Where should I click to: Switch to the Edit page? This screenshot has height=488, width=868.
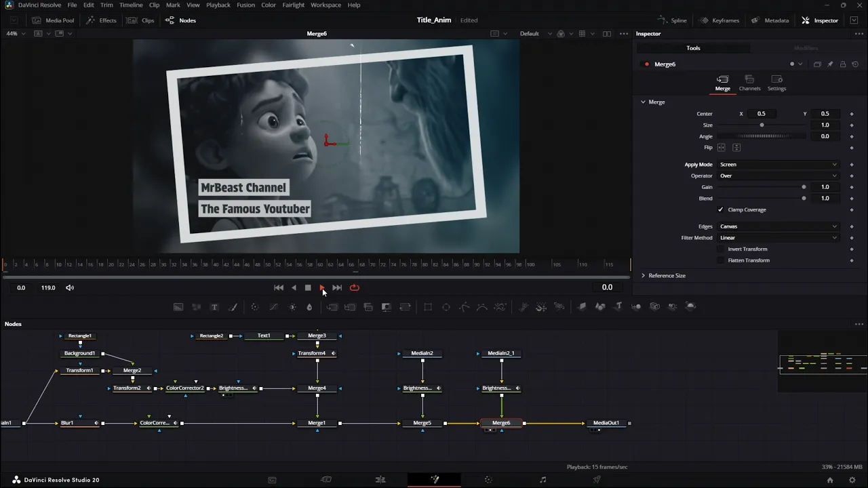pyautogui.click(x=380, y=480)
